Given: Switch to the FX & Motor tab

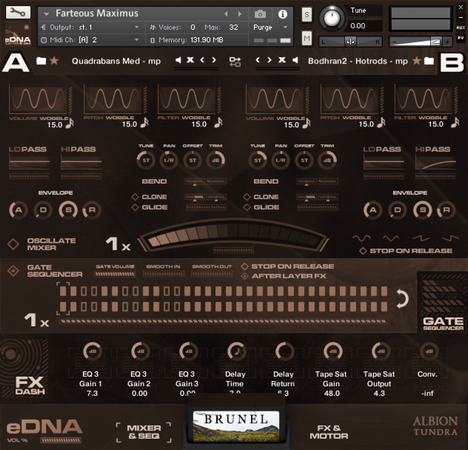Looking at the screenshot, I should click(x=329, y=432).
